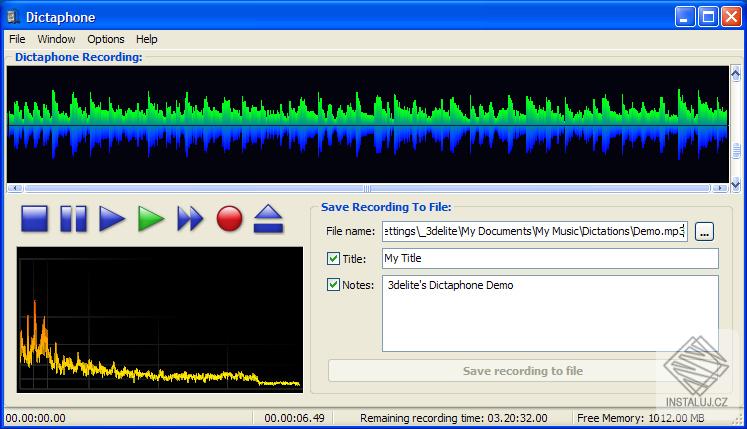Click into the Title field with My Title
Image resolution: width=747 pixels, height=429 pixels.
550,258
